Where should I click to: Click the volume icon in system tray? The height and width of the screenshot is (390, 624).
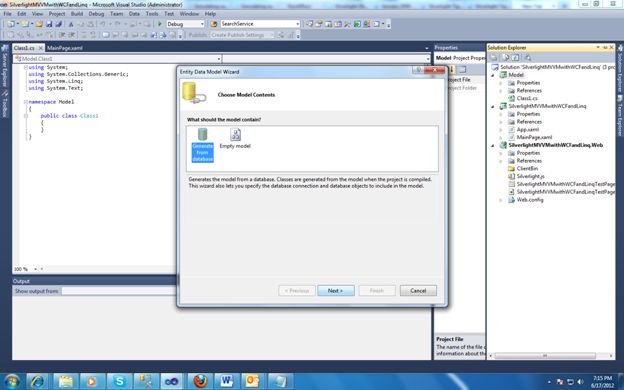click(x=580, y=382)
